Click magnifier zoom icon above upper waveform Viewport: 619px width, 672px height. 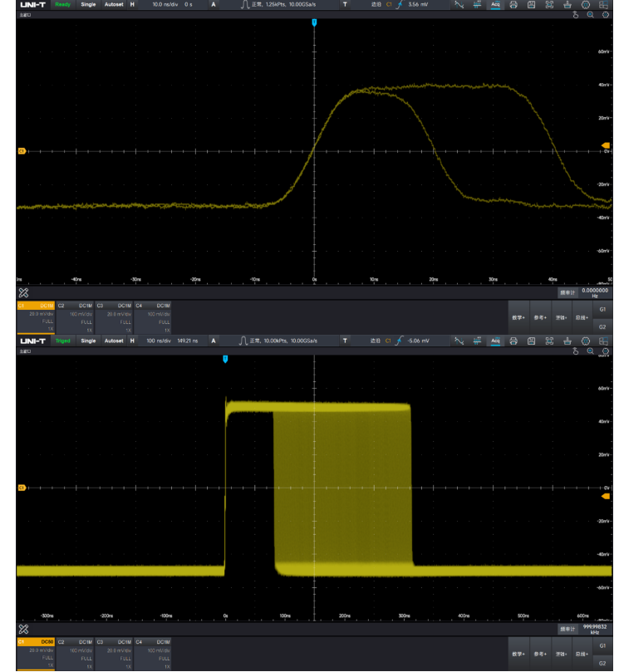(x=590, y=15)
